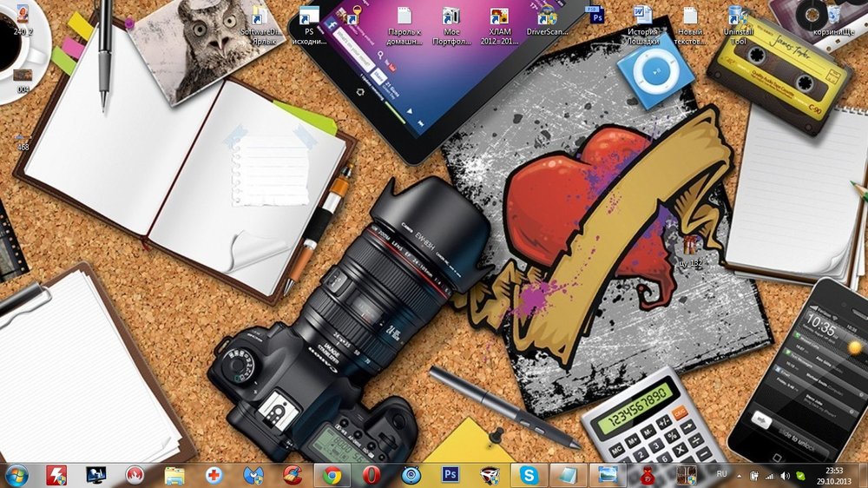Open the 'Мое Портфолио' desktop shortcut
Image resolution: width=868 pixels, height=488 pixels.
(451, 16)
